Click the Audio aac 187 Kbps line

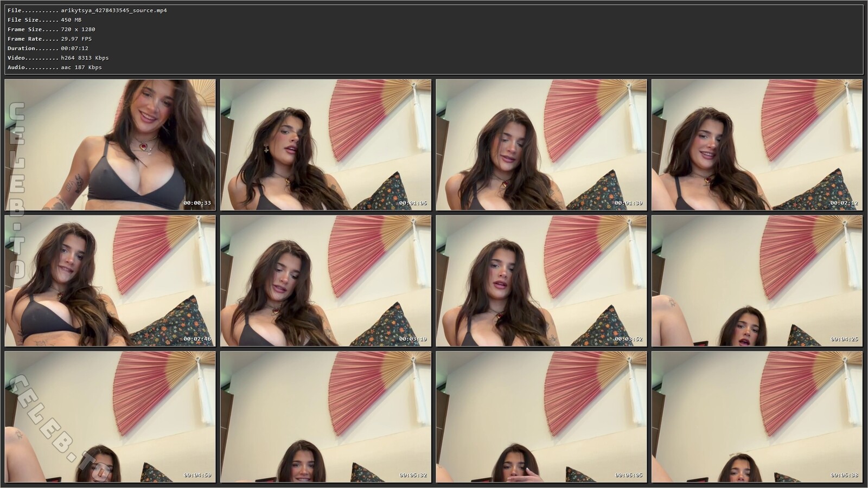click(x=81, y=67)
